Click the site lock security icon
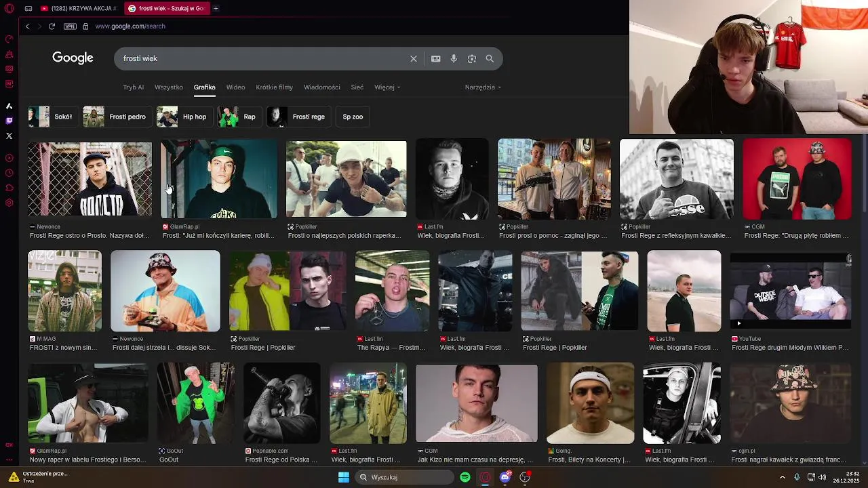Screen dimensions: 868x488 [85, 26]
